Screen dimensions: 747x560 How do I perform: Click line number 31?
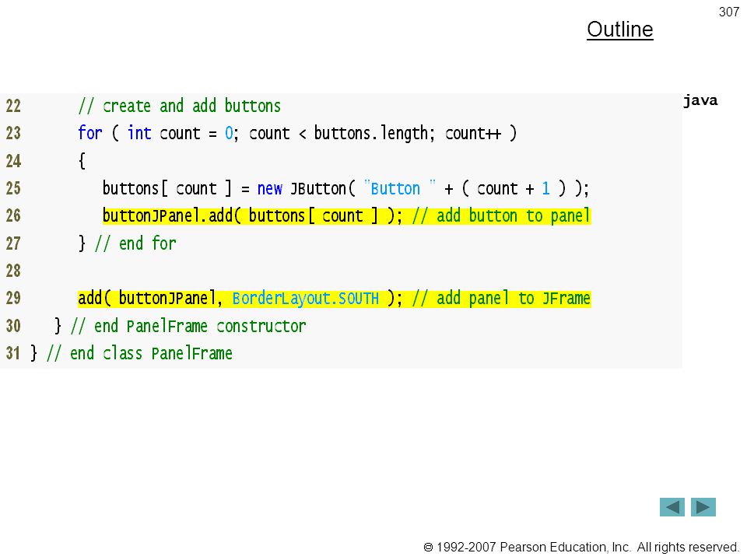click(x=13, y=353)
